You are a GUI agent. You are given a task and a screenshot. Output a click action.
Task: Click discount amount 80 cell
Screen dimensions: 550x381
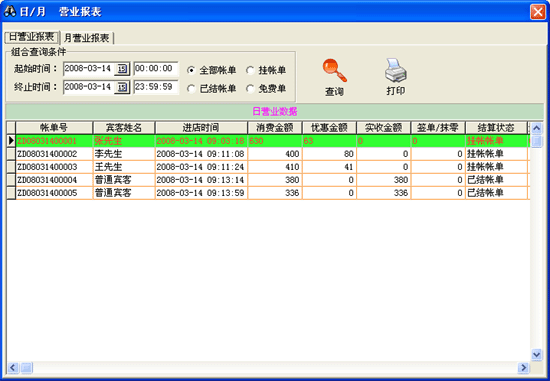pyautogui.click(x=329, y=154)
